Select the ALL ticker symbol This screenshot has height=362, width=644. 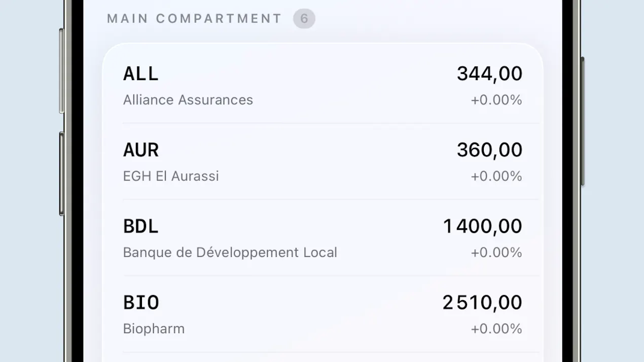(x=141, y=74)
